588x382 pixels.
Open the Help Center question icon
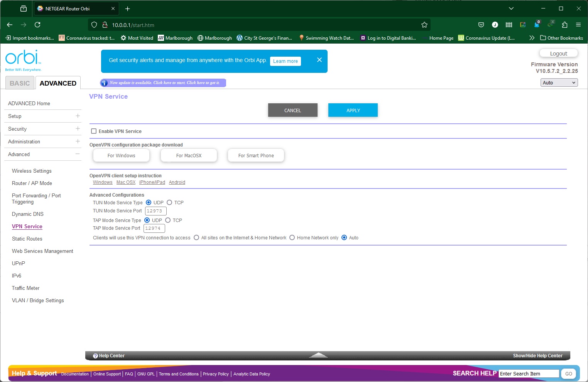pos(95,356)
